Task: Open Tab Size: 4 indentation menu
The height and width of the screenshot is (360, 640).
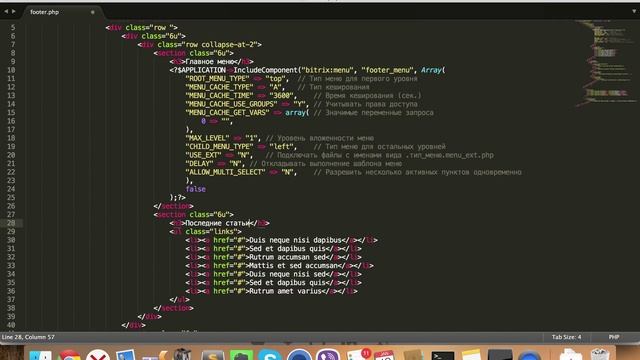Action: [x=567, y=337]
